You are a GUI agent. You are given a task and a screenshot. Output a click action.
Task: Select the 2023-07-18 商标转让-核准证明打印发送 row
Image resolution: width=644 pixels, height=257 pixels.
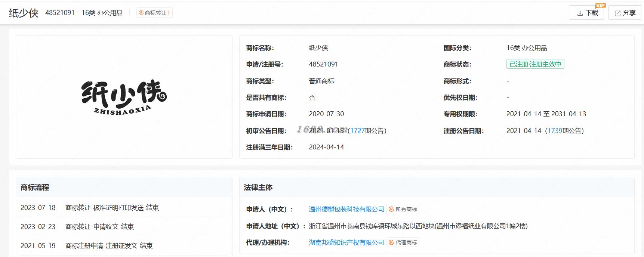pos(124,208)
